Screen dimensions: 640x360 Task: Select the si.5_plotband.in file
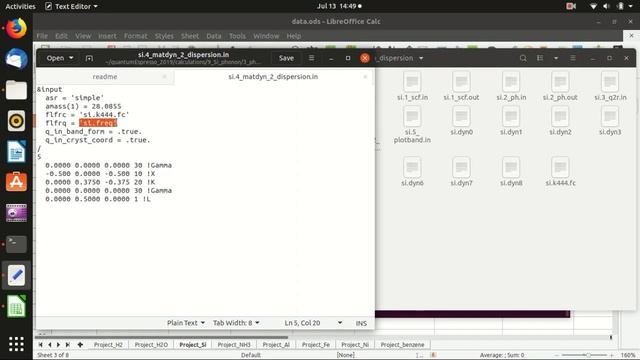[x=412, y=125]
